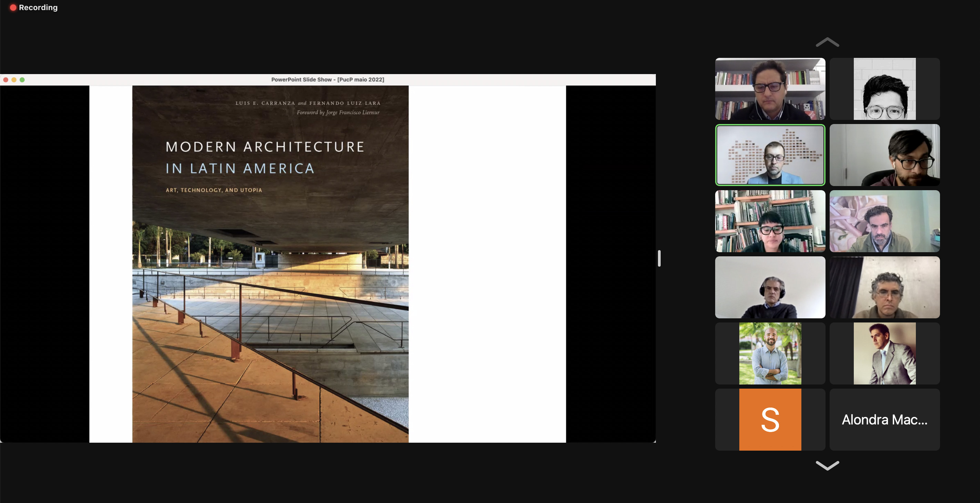Viewport: 980px width, 503px height.
Task: Click the red close button of PowerPoint window
Action: pos(6,80)
